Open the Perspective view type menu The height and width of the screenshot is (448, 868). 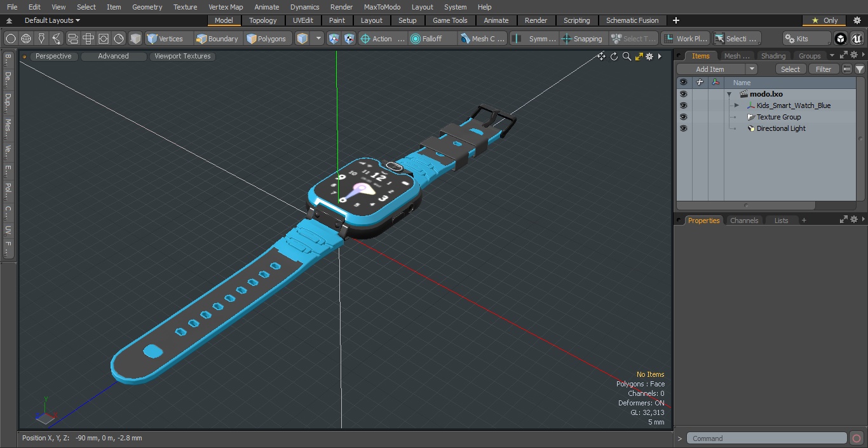(53, 57)
